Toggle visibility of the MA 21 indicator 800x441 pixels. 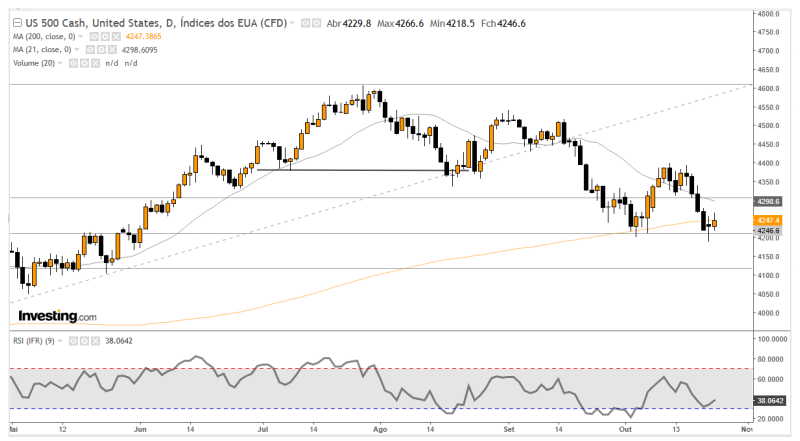[x=87, y=48]
